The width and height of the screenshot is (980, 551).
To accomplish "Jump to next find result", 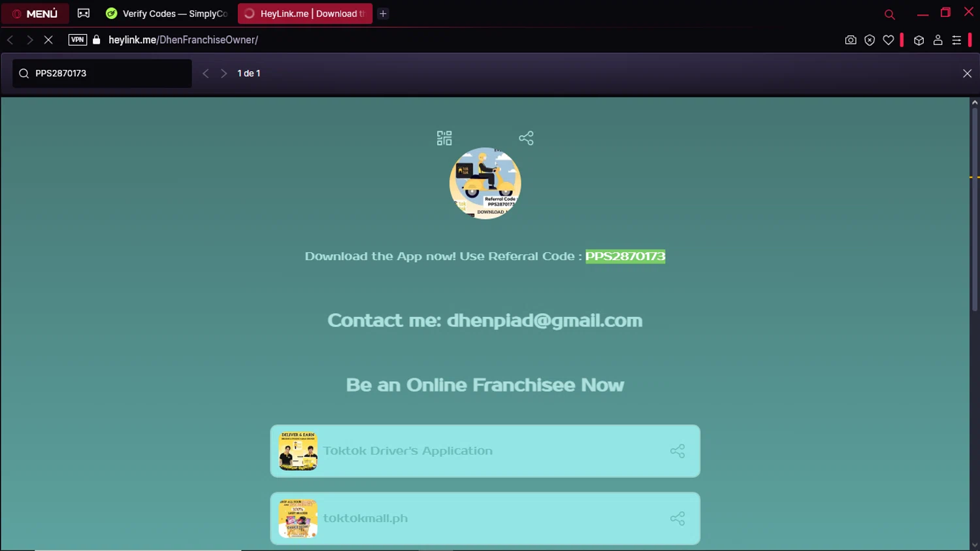I will point(224,73).
